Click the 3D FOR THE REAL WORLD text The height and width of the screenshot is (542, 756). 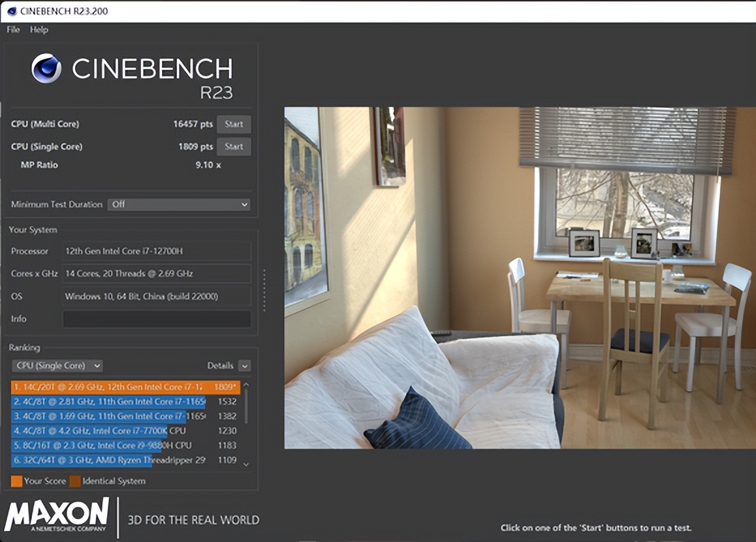point(193,520)
